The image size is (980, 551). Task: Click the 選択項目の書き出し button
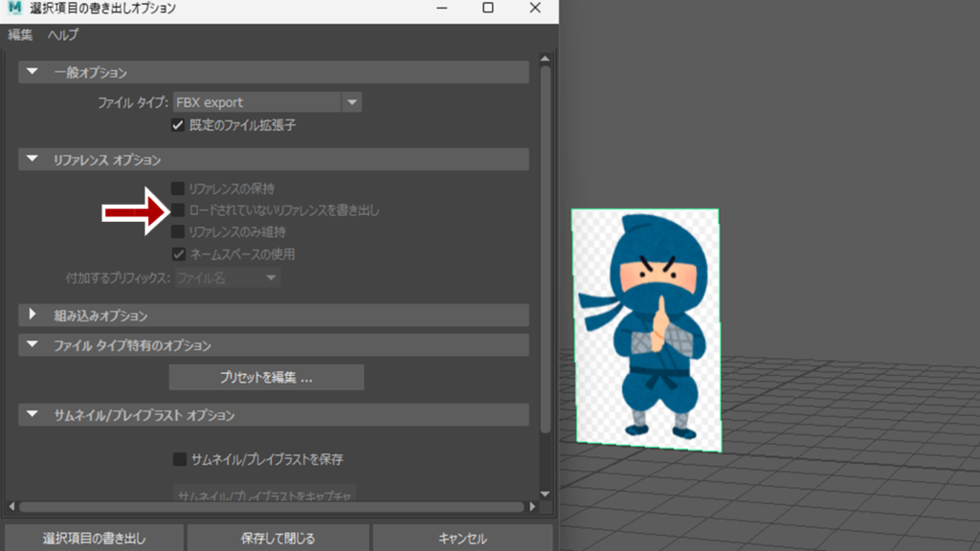point(95,538)
